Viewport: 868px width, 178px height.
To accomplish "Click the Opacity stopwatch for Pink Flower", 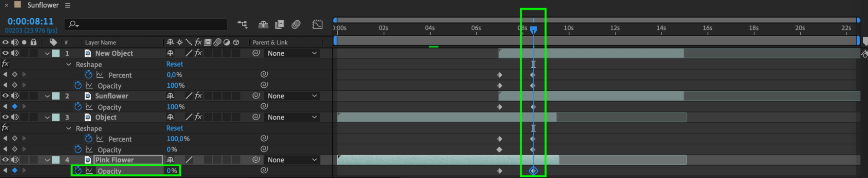I will coord(78,171).
